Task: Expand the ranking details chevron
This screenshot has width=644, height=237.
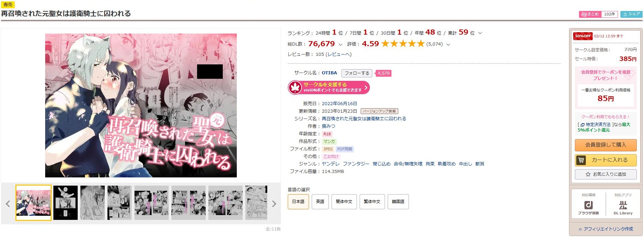Action: point(480,33)
